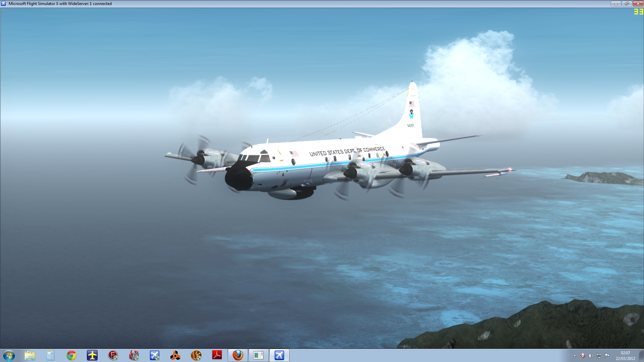
Task: Open the Windows Start menu orb
Action: click(x=9, y=355)
